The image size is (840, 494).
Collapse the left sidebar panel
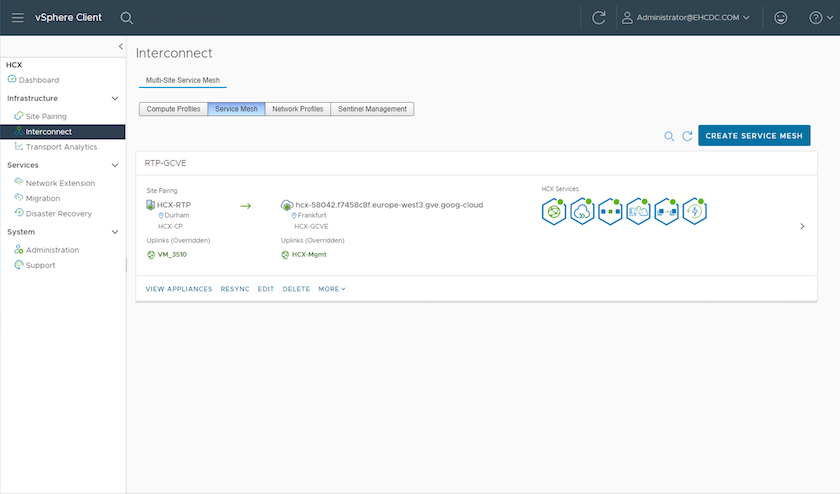tap(120, 47)
